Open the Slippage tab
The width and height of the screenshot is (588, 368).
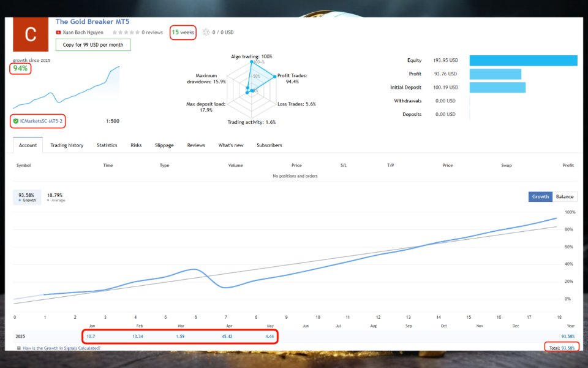point(164,145)
